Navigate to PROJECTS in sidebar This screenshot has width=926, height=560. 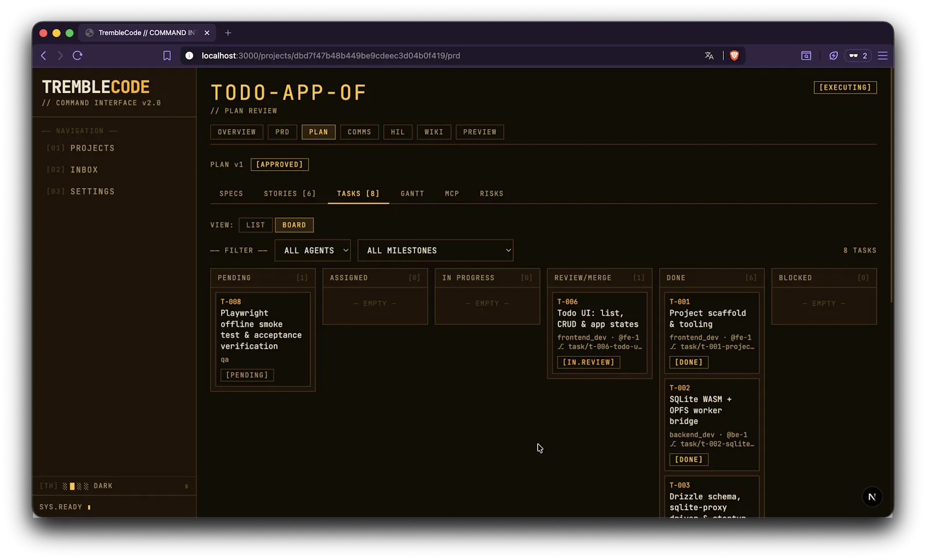93,148
